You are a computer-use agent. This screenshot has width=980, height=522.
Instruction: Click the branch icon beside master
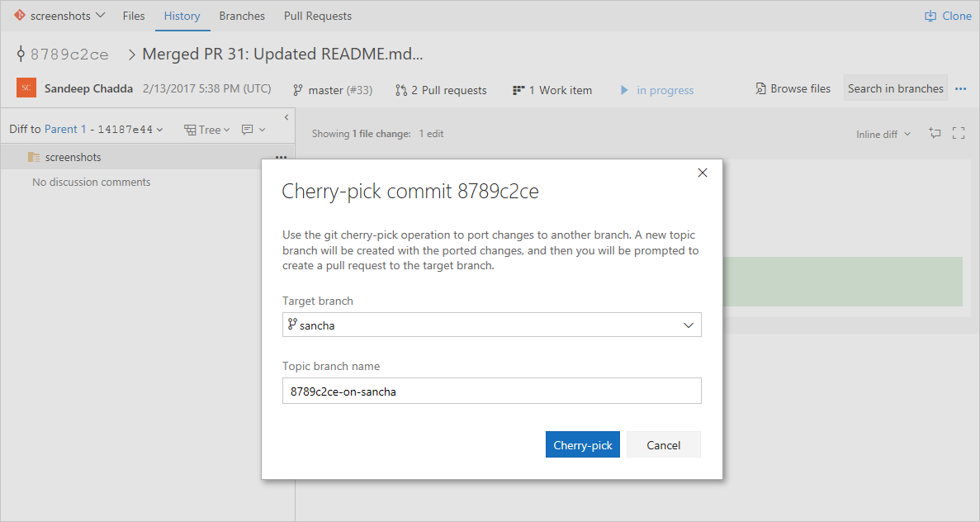pyautogui.click(x=298, y=90)
